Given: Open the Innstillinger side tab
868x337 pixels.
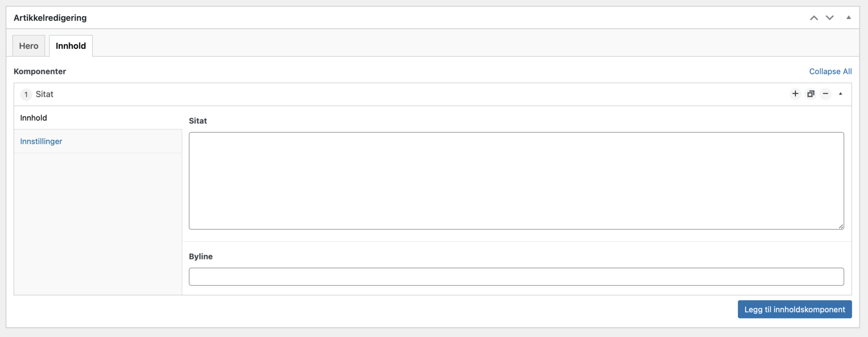Looking at the screenshot, I should [x=41, y=141].
